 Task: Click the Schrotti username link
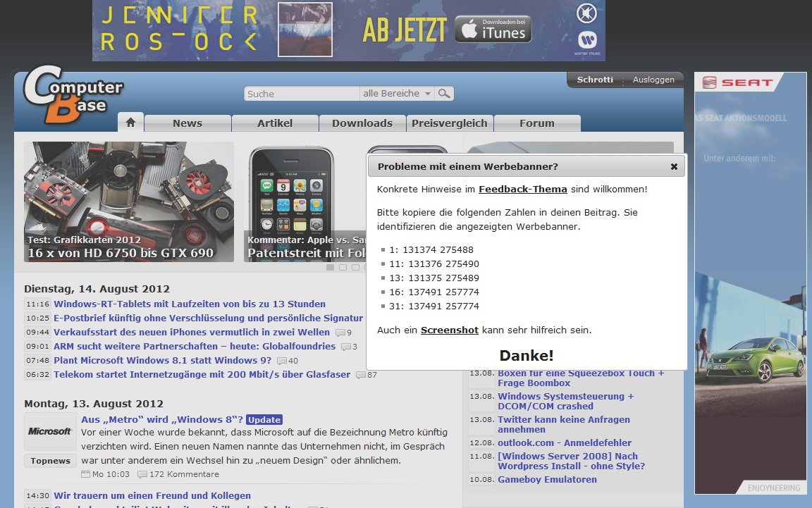coord(595,79)
